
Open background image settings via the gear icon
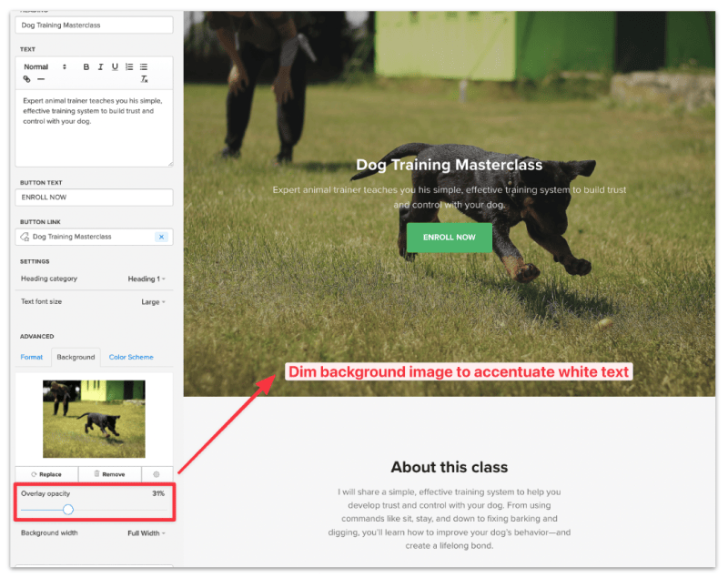(155, 474)
